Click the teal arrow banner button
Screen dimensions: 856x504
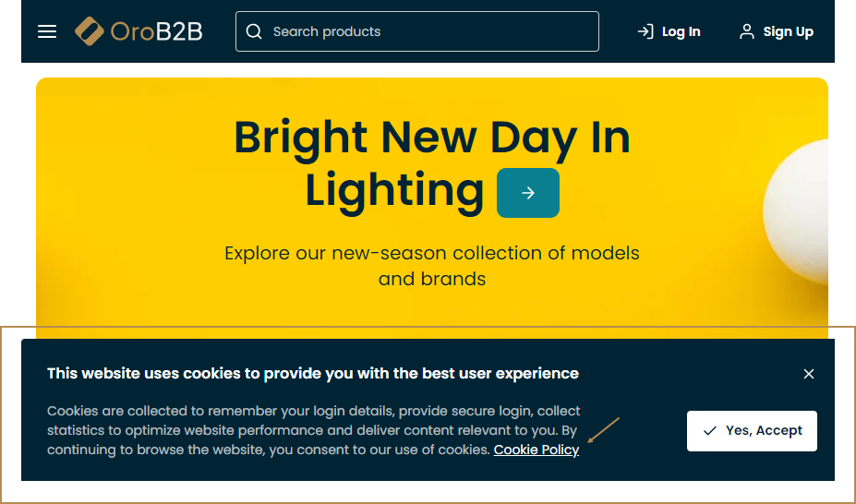528,193
